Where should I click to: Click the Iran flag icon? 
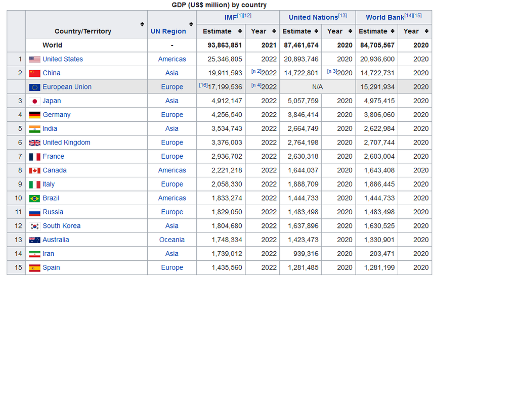[x=35, y=254]
